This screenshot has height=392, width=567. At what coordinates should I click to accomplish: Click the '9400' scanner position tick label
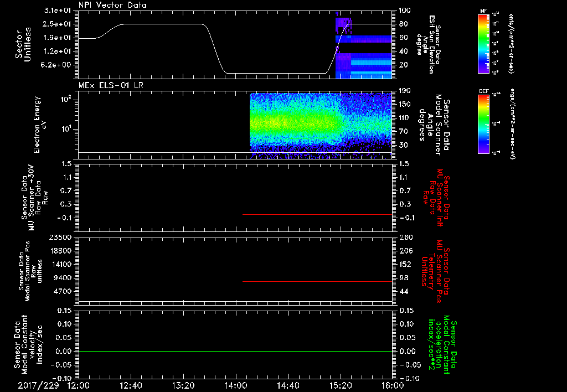coord(62,278)
